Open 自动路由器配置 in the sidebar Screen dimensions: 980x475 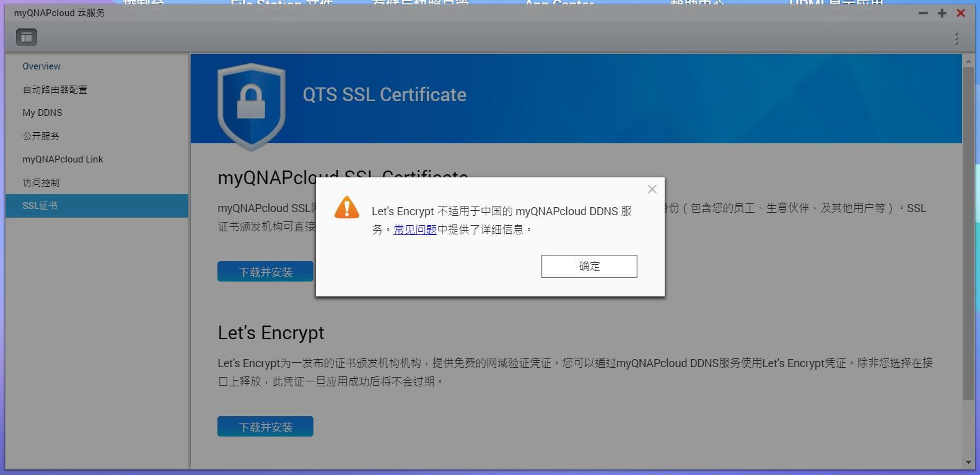[55, 90]
